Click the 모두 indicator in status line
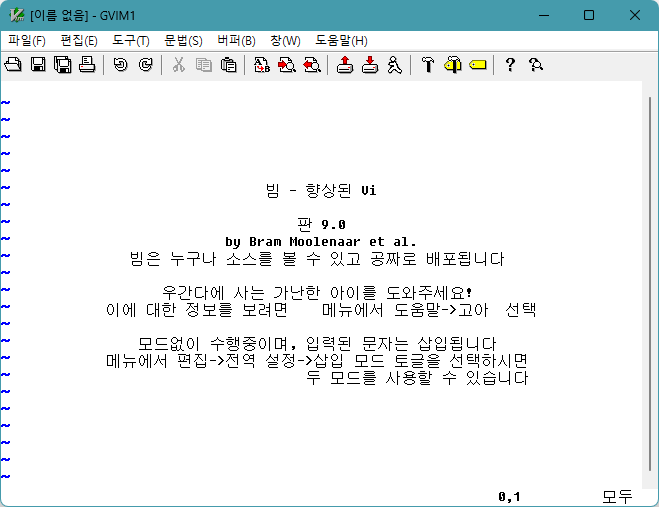659x507 pixels. click(617, 497)
